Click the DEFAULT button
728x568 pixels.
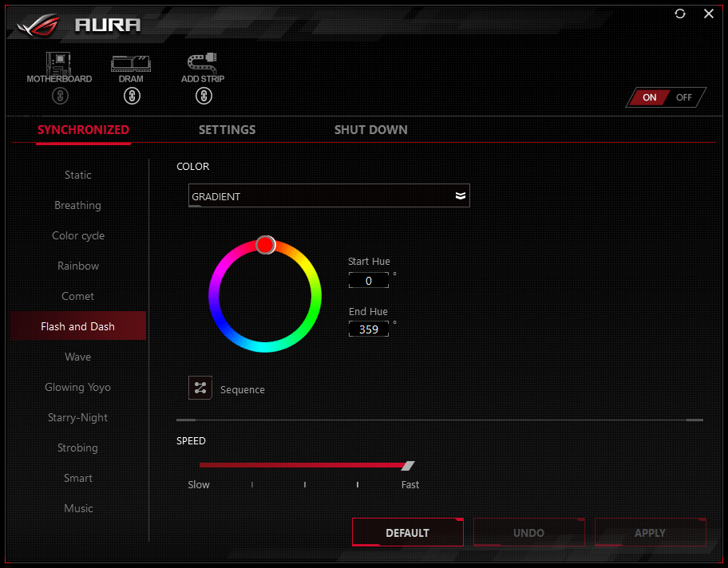click(408, 532)
